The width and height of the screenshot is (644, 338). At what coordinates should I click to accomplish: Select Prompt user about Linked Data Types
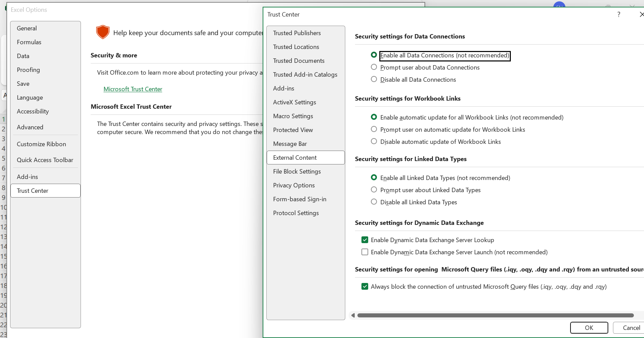[x=374, y=189]
